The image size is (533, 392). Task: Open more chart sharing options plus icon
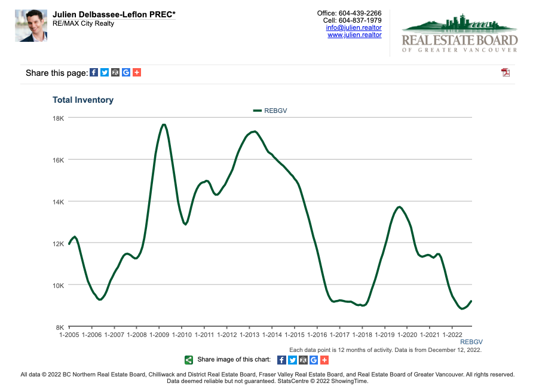click(x=324, y=360)
